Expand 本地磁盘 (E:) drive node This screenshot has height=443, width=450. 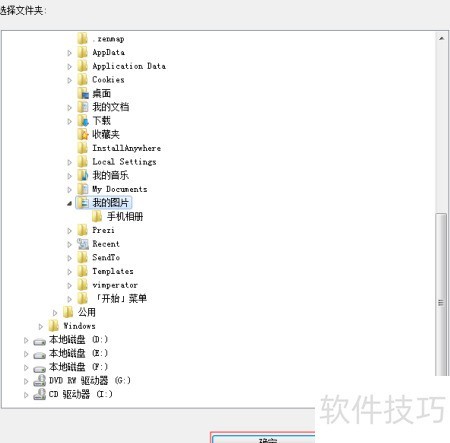(26, 354)
